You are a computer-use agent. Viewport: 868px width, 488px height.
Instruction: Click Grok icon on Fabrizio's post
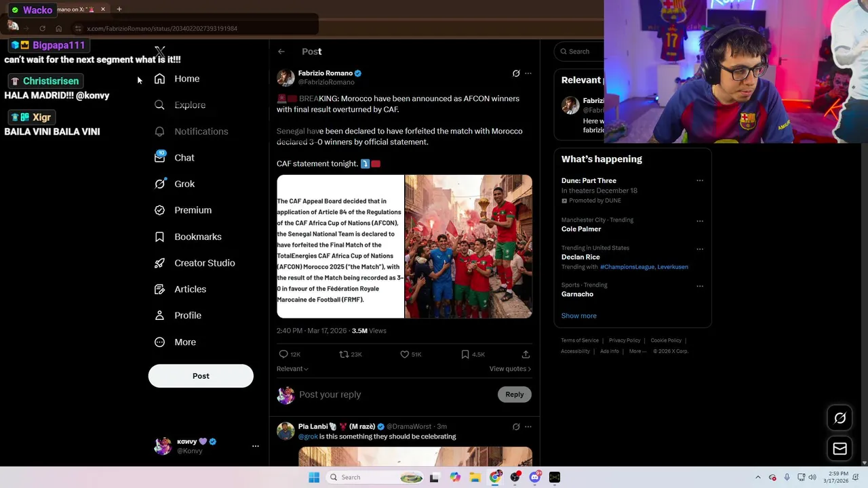516,73
